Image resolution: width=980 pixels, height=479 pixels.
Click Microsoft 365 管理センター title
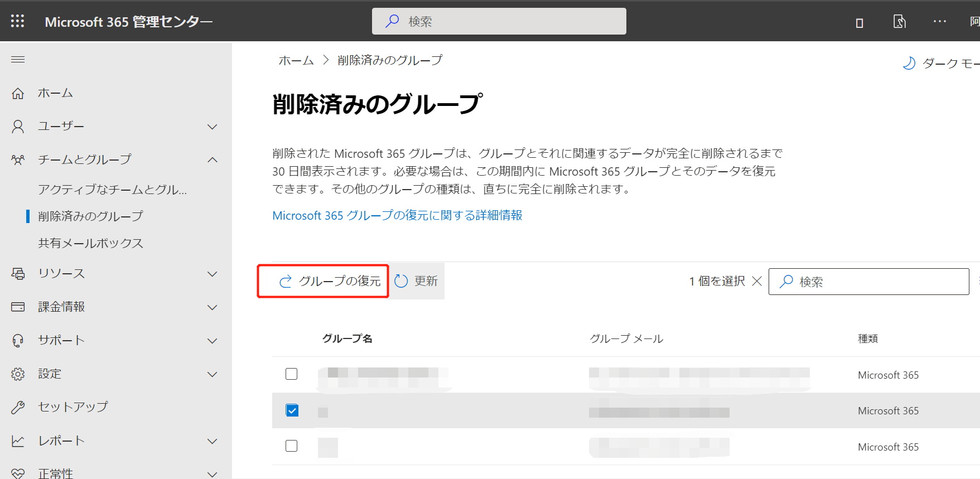(129, 22)
